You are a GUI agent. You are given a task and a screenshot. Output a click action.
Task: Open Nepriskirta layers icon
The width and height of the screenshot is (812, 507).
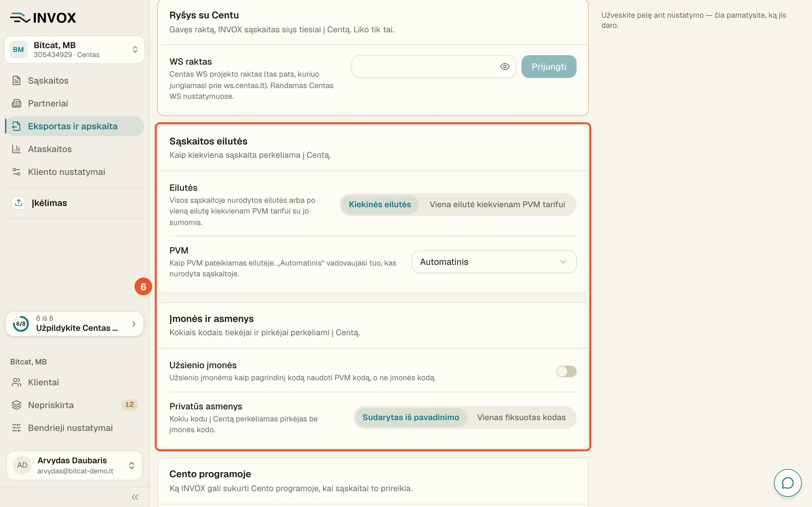click(x=16, y=405)
